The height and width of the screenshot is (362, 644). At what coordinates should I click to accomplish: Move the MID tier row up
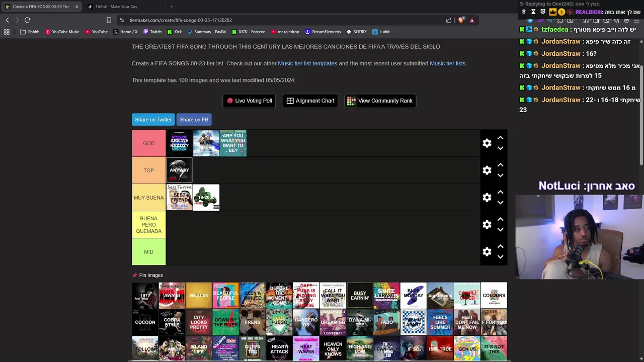pos(500,246)
